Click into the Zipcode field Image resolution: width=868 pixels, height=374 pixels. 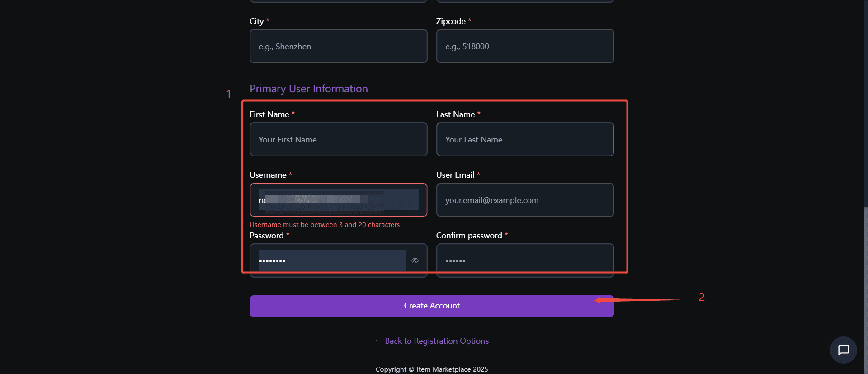(x=524, y=46)
